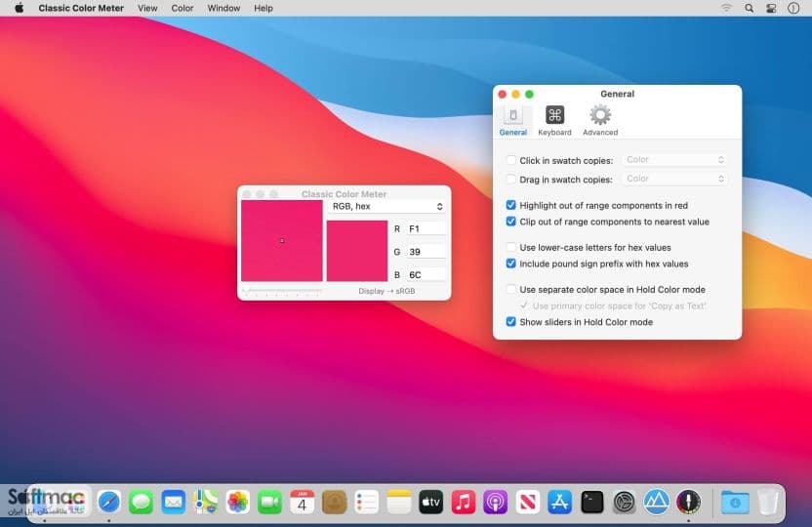Uncheck Highlight out of range components in red
812x527 pixels.
point(511,205)
